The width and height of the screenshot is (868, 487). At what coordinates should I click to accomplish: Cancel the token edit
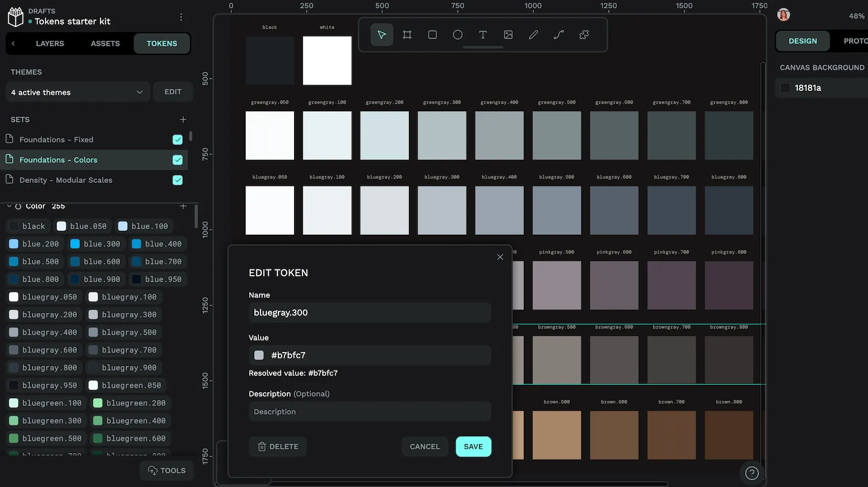425,446
